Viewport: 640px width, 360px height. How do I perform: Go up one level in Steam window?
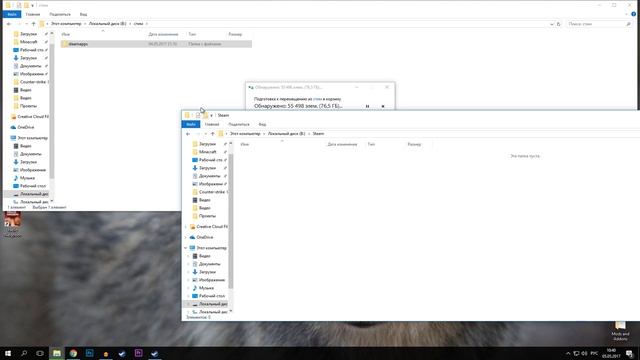pos(212,134)
